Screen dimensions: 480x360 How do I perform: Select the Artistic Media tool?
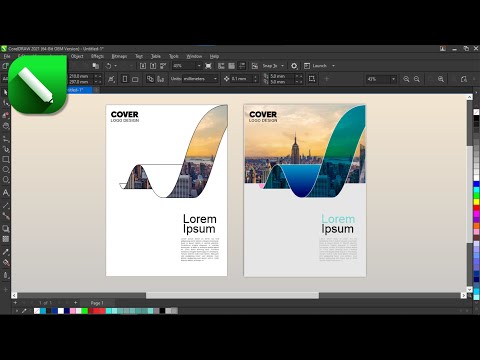(x=6, y=149)
